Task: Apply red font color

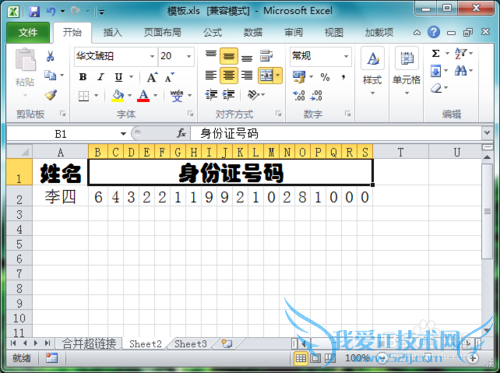Action: [143, 96]
